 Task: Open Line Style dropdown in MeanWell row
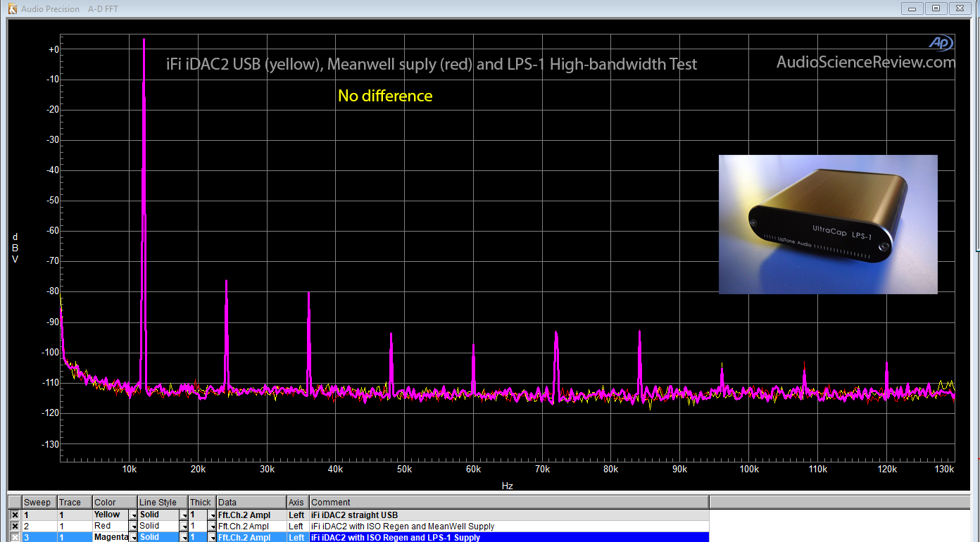[184, 527]
